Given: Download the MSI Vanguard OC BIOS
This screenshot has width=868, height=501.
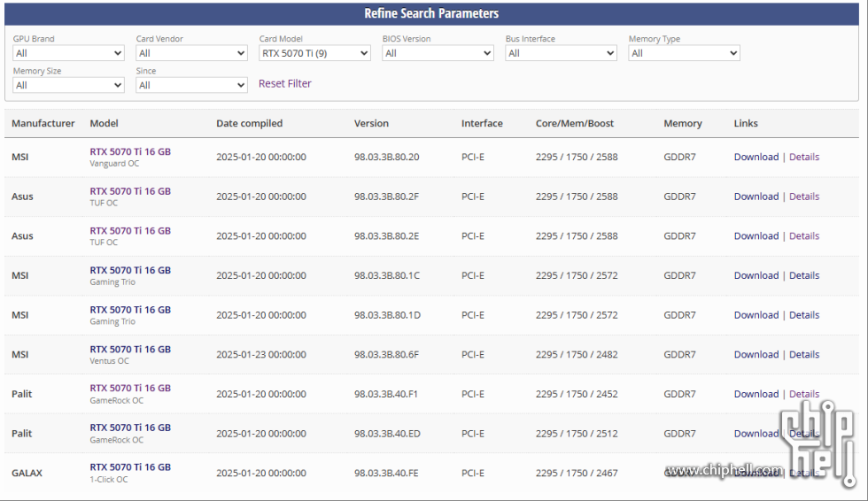Looking at the screenshot, I should (756, 157).
